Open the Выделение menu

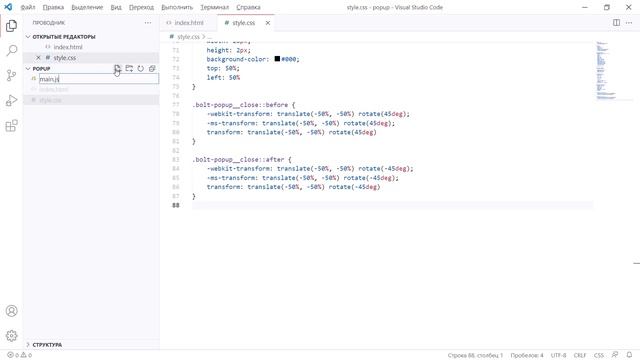[87, 7]
